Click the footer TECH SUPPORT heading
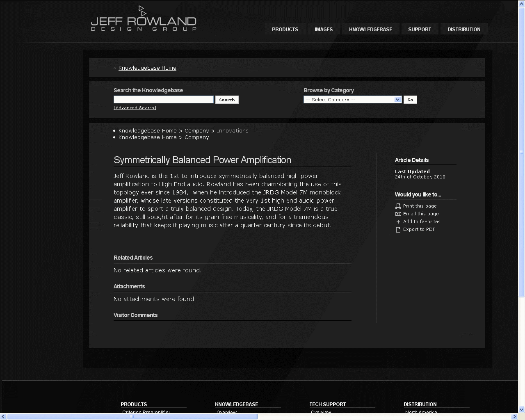The height and width of the screenshot is (420, 525). (x=328, y=404)
